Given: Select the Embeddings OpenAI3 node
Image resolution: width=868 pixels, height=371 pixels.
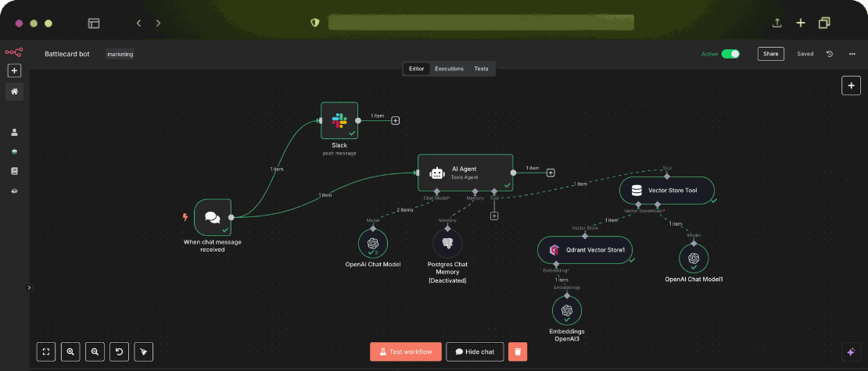Looking at the screenshot, I should click(567, 310).
